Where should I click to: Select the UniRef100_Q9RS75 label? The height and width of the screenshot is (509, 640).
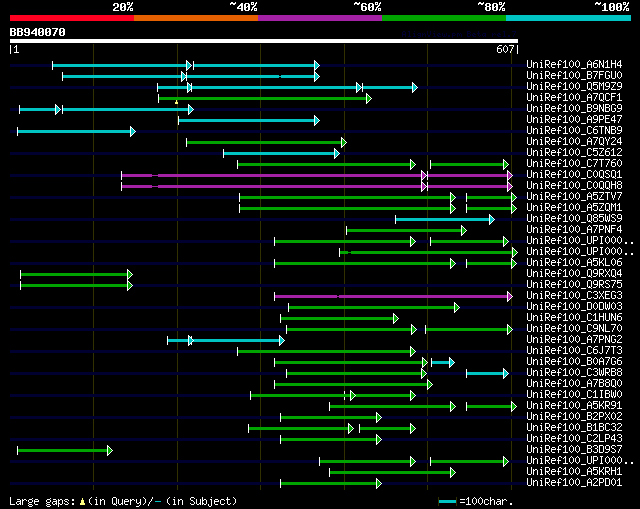tap(574, 285)
